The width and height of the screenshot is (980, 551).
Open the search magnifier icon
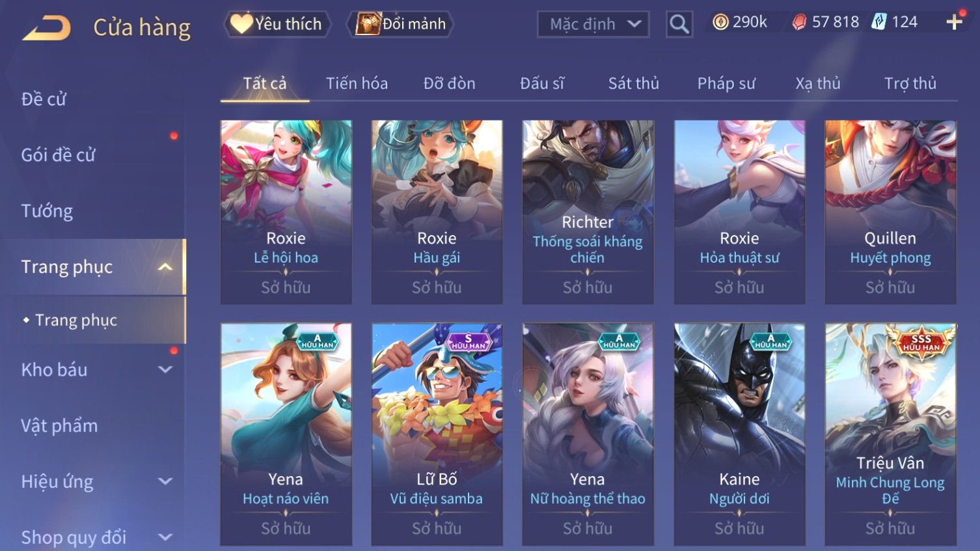pyautogui.click(x=679, y=24)
